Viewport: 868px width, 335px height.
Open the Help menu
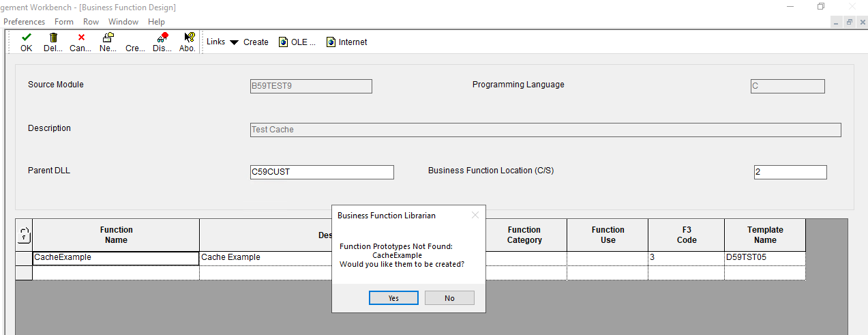tap(156, 22)
